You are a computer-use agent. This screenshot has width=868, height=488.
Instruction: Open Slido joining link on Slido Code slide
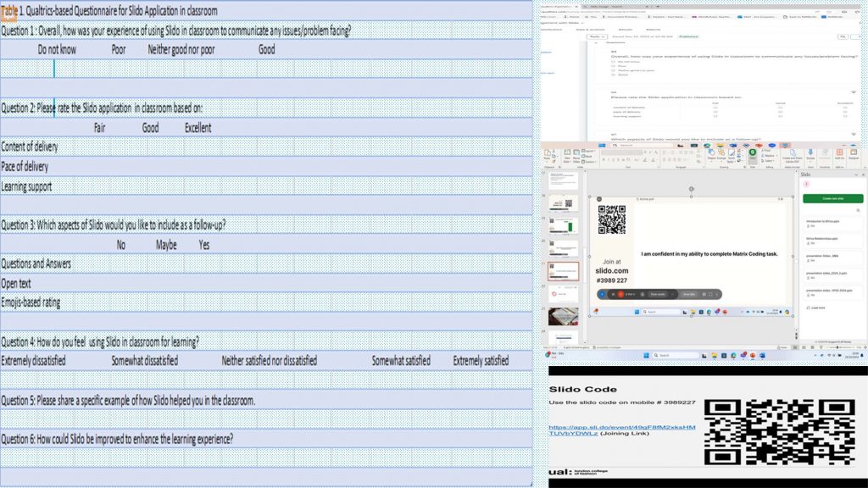621,430
